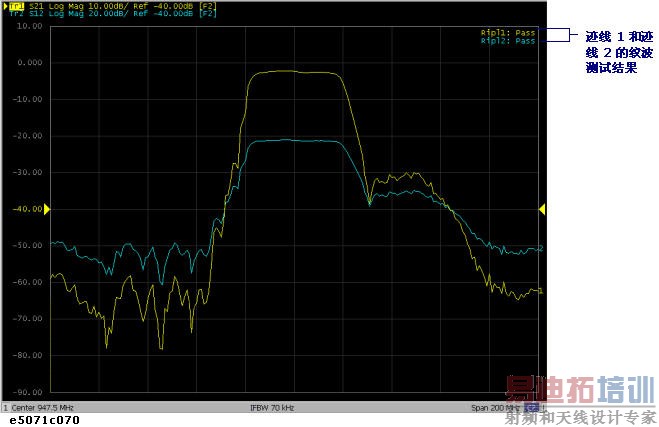Click the yellow trace 1 end marker

pyautogui.click(x=540, y=291)
